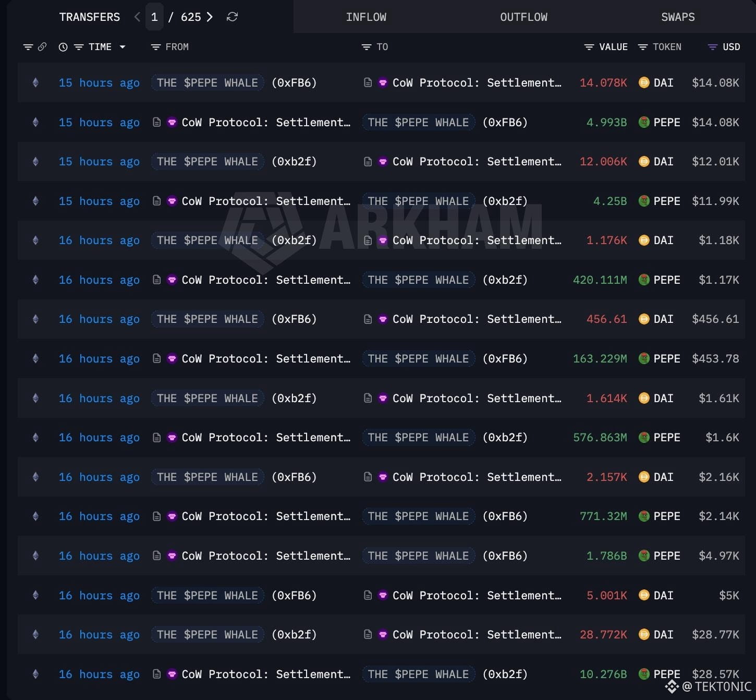Click the USD amount $28.77K

coord(715,634)
